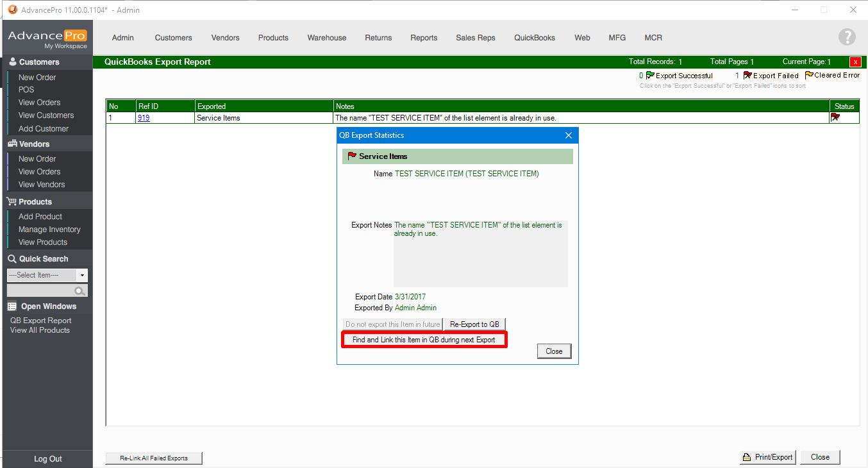Click the red status flag in row 1
The width and height of the screenshot is (868, 468).
[x=835, y=118]
